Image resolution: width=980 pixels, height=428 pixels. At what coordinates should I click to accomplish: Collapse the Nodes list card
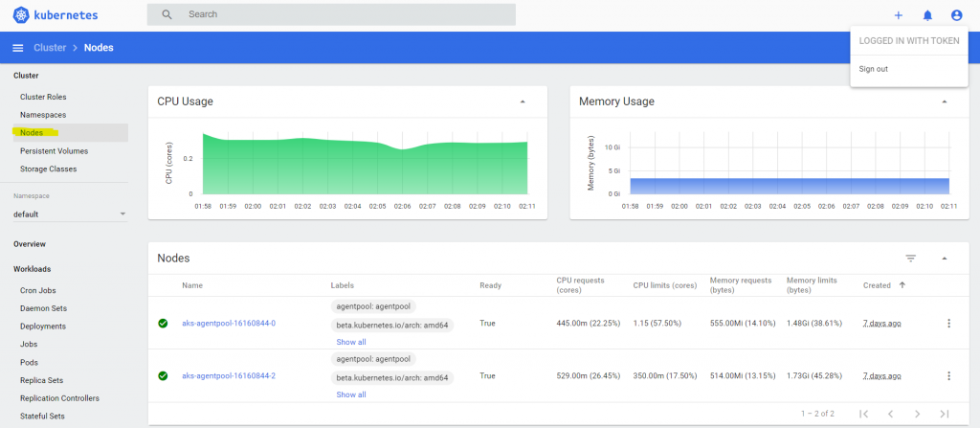(x=945, y=259)
